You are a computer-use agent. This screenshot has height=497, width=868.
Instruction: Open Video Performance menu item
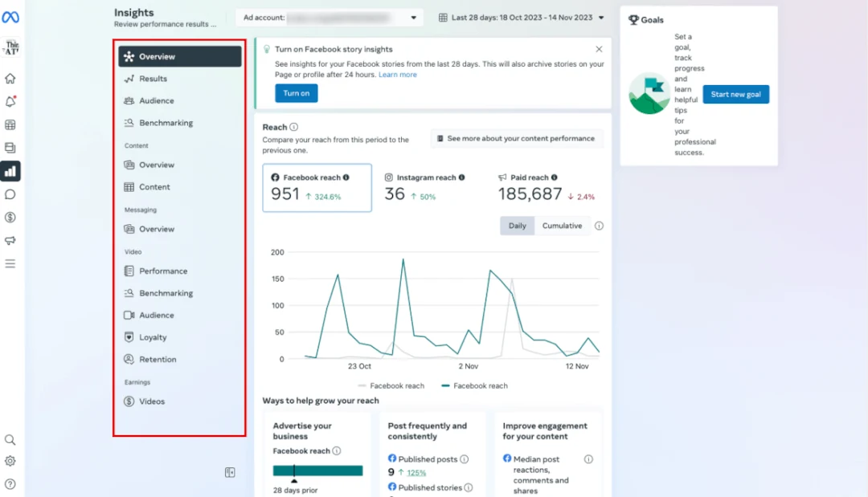tap(180, 271)
